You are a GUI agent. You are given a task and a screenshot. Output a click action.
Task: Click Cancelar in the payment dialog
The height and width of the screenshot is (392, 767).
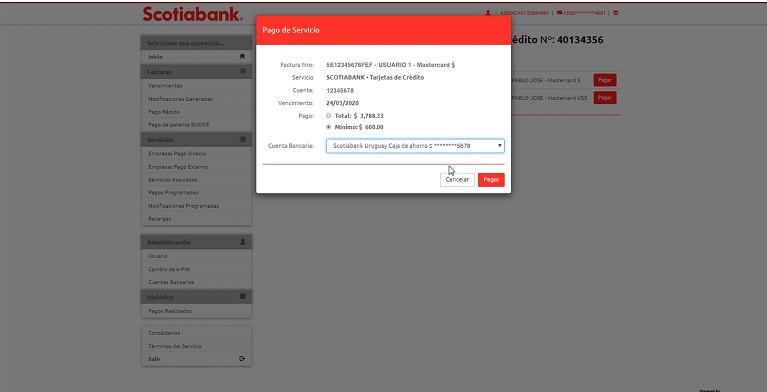click(x=457, y=180)
